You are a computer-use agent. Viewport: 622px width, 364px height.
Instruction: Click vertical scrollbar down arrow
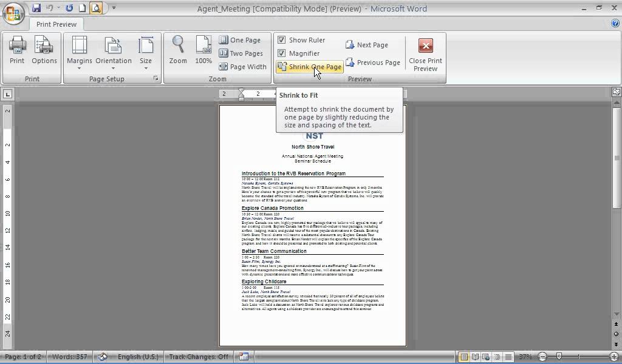click(x=617, y=314)
